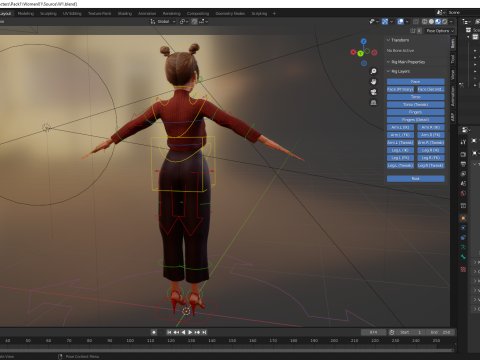Click Arm.R (FK) layer button
480x360 pixels.
[431, 135]
